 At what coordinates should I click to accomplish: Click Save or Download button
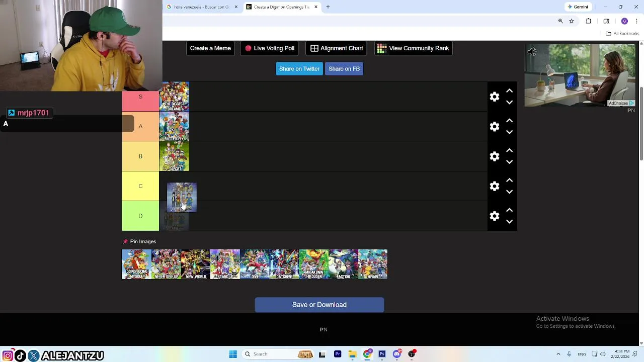click(x=319, y=305)
